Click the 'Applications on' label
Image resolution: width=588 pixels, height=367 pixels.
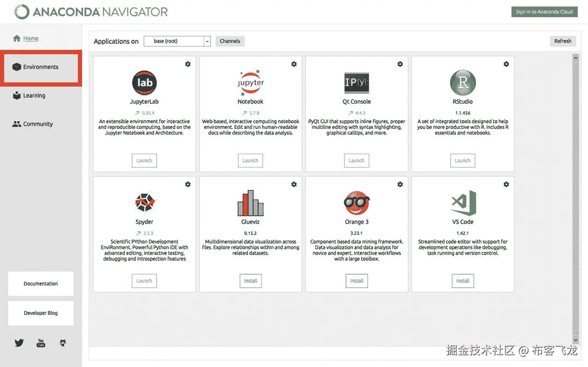[116, 41]
